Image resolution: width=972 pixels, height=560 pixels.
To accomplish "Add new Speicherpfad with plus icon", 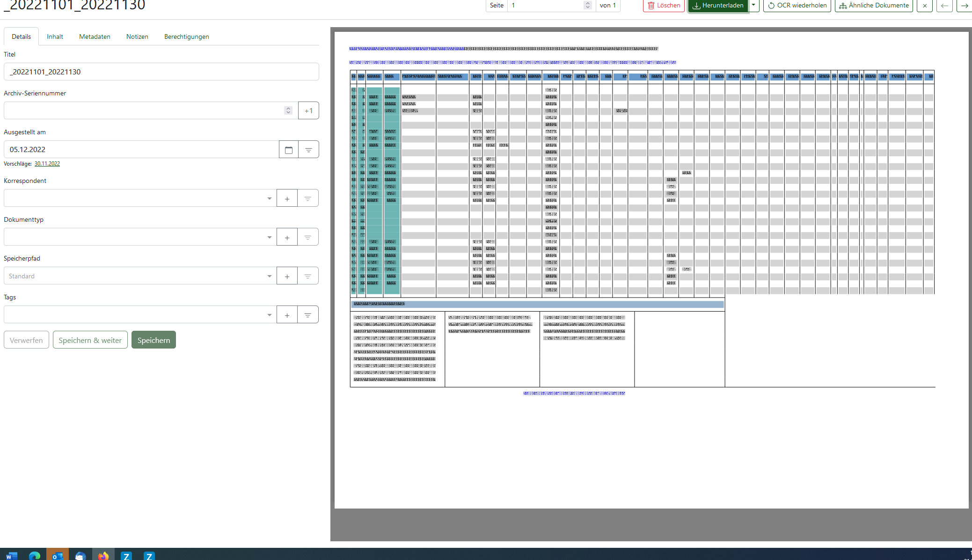I will point(287,276).
